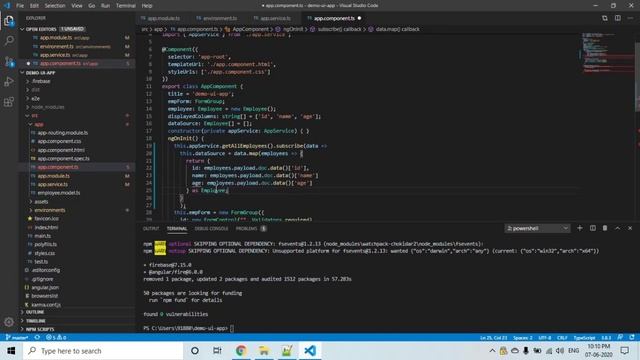Screen dimensions: 640x360
Task: Open the Edit menu
Action: tap(34, 6)
